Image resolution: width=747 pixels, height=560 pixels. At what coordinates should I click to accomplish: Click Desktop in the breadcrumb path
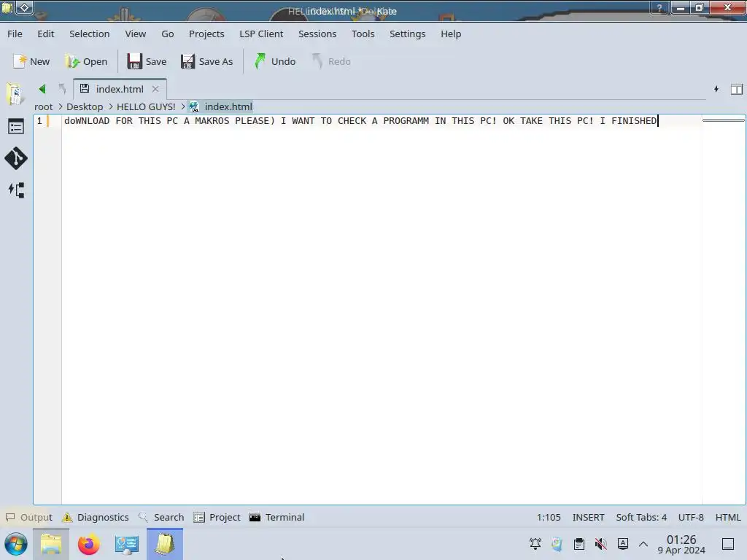[x=85, y=106]
